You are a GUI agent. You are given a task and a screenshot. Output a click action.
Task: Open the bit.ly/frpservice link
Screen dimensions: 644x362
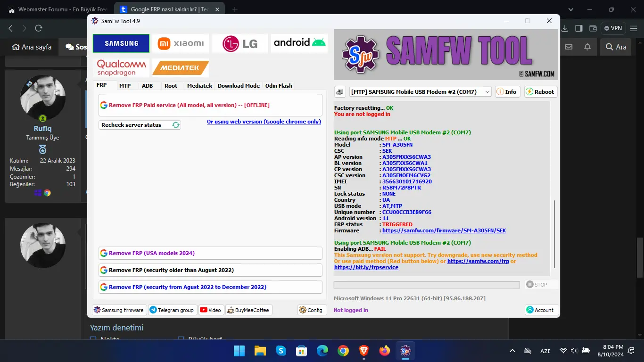pos(366,267)
